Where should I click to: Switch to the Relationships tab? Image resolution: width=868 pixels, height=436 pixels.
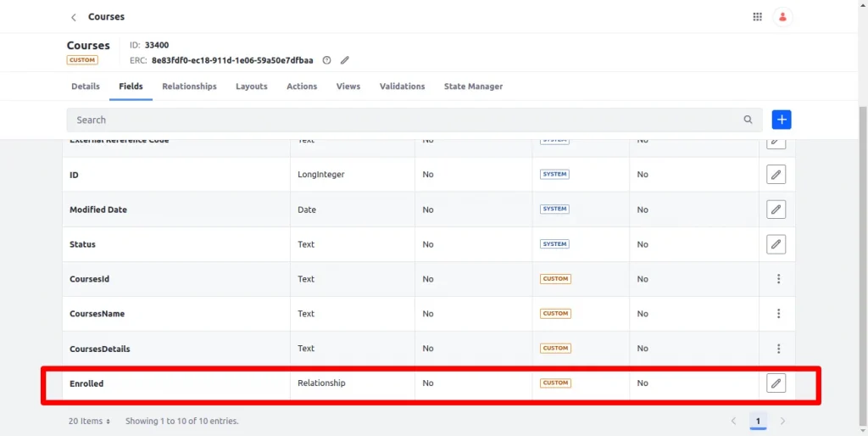click(x=189, y=87)
